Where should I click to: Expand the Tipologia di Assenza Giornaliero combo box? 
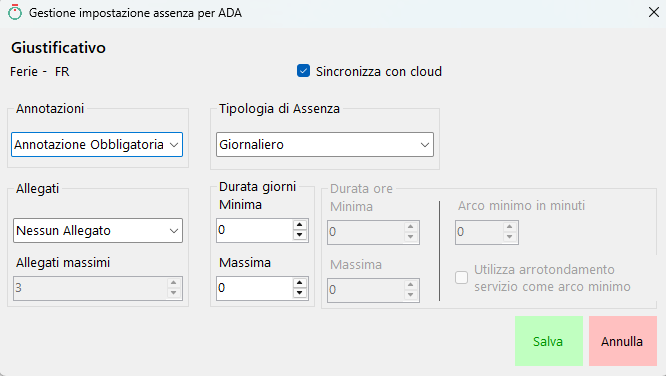point(325,144)
